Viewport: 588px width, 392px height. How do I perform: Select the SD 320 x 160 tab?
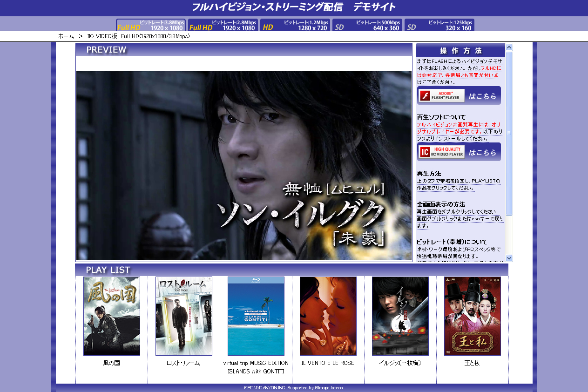439,25
